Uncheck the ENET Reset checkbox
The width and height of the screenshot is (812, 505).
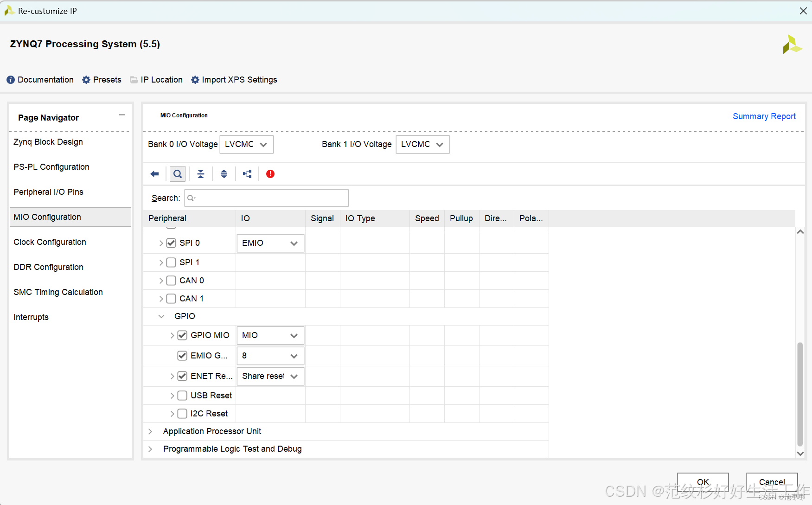pyautogui.click(x=182, y=376)
